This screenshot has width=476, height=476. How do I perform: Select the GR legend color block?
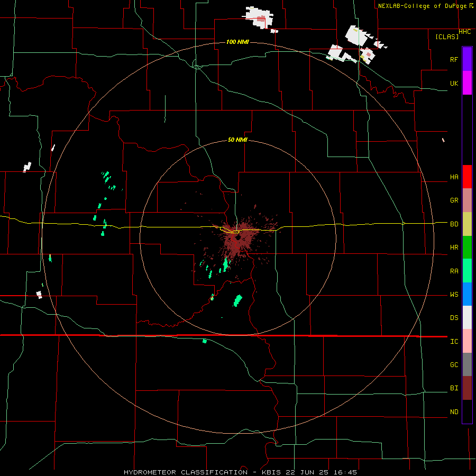click(467, 200)
